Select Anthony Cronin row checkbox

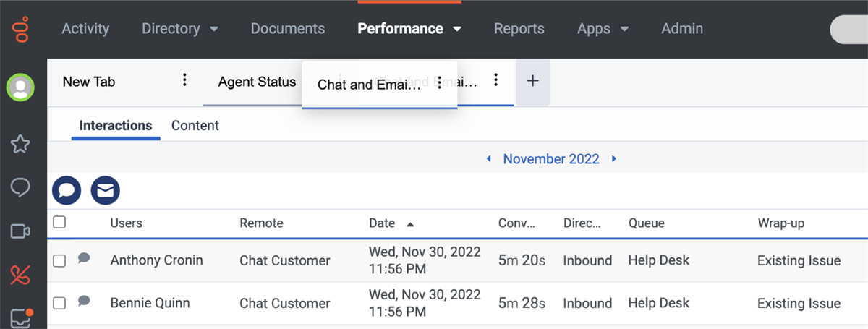[x=59, y=261]
